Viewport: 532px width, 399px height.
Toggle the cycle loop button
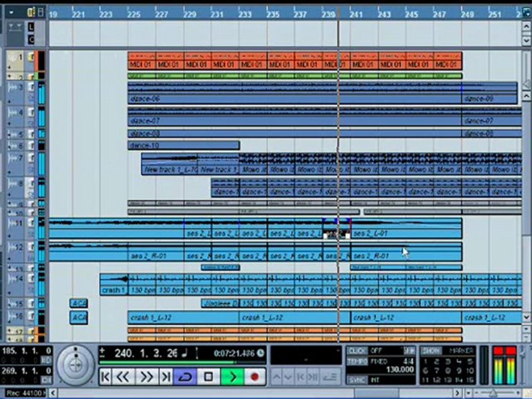click(185, 377)
